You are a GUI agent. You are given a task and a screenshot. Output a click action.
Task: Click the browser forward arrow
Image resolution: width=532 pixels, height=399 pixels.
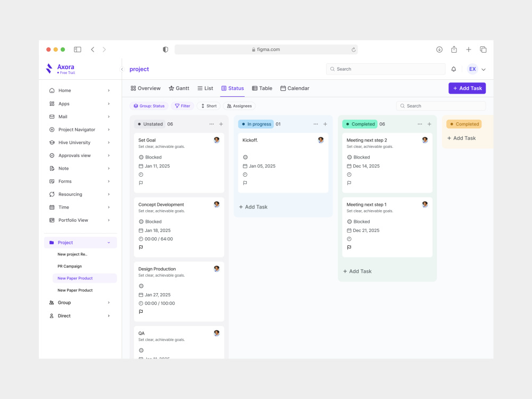click(x=104, y=49)
